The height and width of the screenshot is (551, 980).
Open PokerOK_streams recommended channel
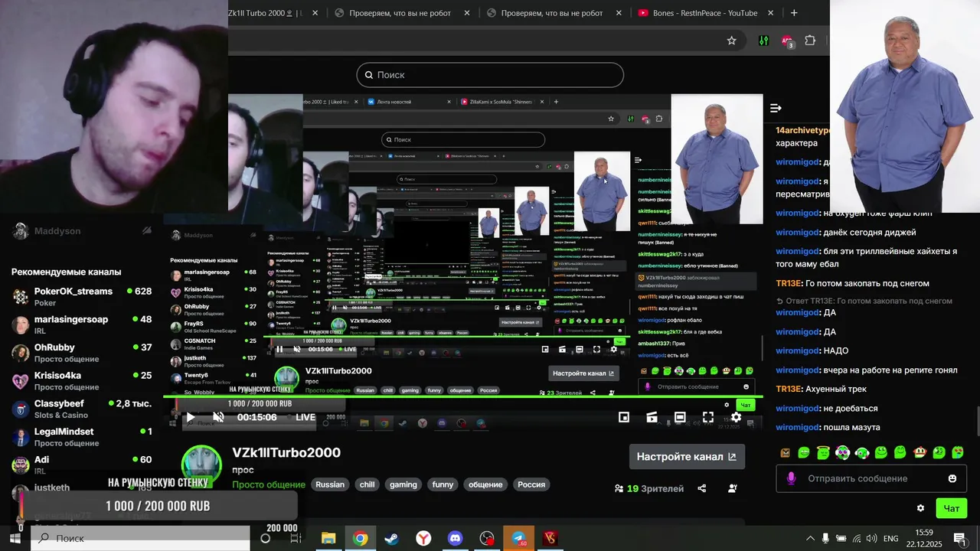point(81,296)
